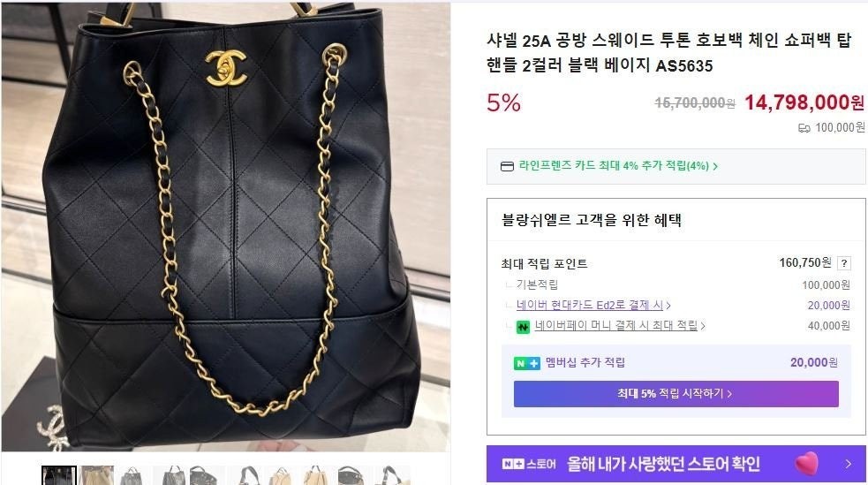This screenshot has height=485, width=868.
Task: Open the 네이버 현대카드 Ed2로 결제 시 link
Action: click(590, 305)
